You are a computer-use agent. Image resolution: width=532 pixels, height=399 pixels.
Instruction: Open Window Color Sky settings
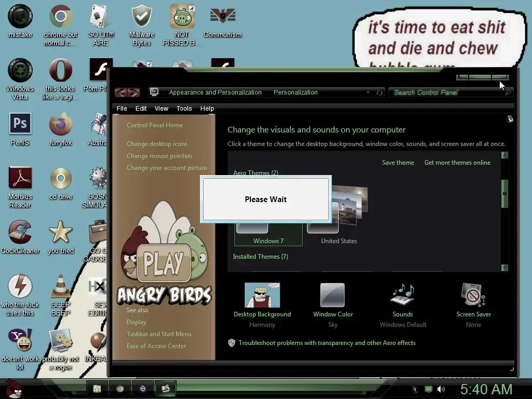coord(333,305)
